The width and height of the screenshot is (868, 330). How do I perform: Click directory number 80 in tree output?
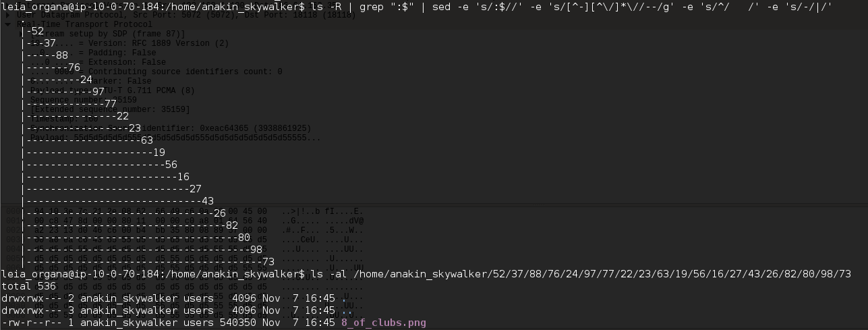245,238
